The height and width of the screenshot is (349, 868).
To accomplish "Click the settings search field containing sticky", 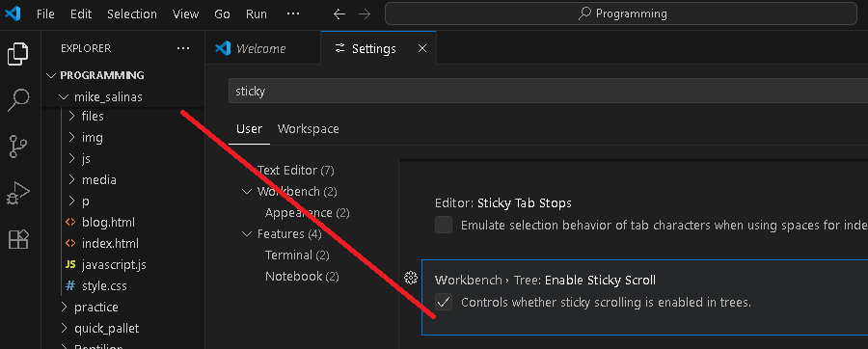I will click(x=548, y=92).
